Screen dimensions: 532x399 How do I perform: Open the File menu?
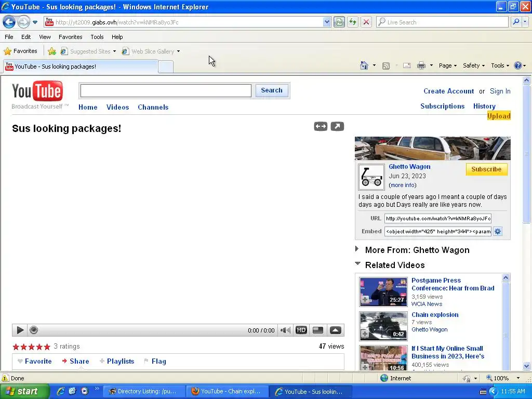(9, 37)
